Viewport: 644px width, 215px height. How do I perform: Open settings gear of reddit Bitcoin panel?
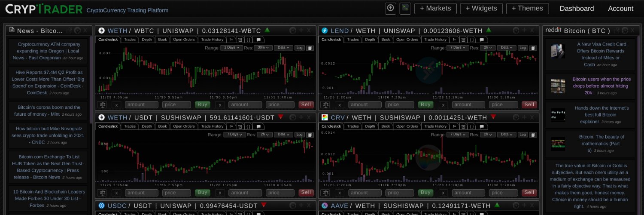click(x=625, y=31)
